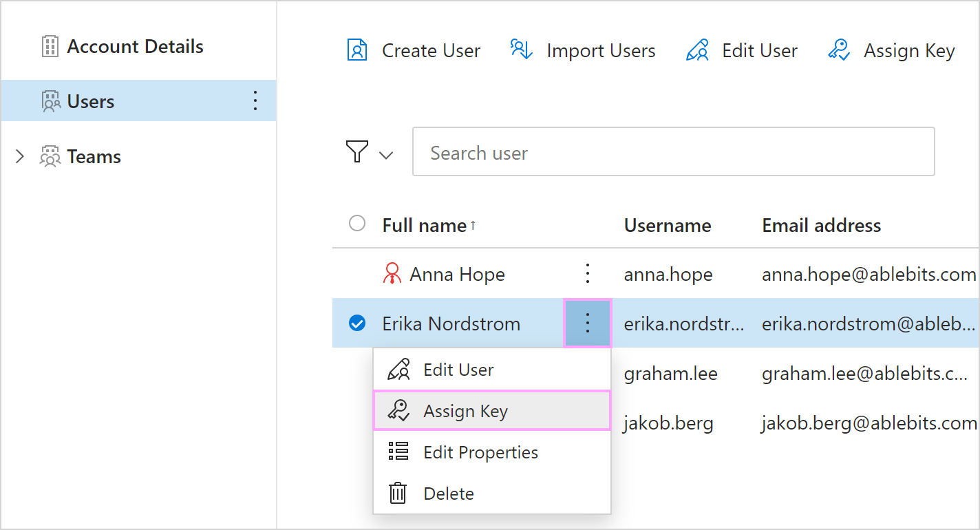Screen dimensions: 980x530
Task: Choose Assign Key from the context menu
Action: pyautogui.click(x=492, y=411)
